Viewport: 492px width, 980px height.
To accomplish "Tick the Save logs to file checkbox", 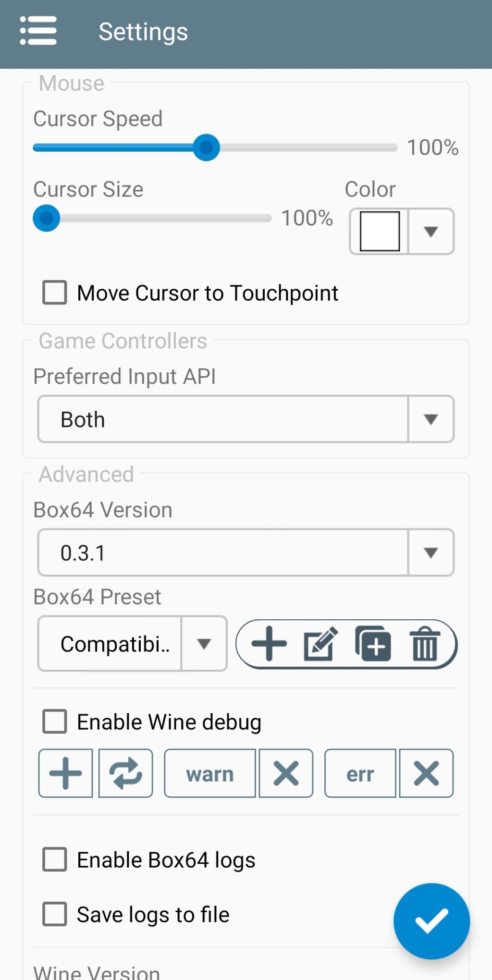I will coord(55,914).
